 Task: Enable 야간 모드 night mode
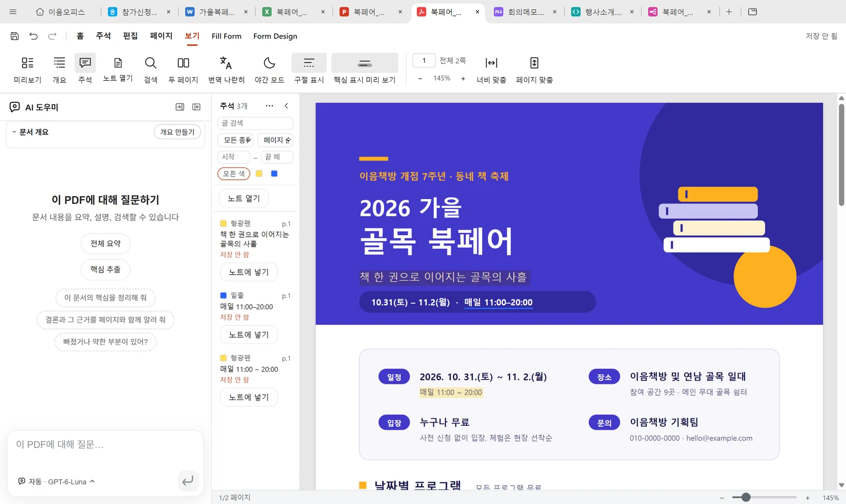[270, 69]
